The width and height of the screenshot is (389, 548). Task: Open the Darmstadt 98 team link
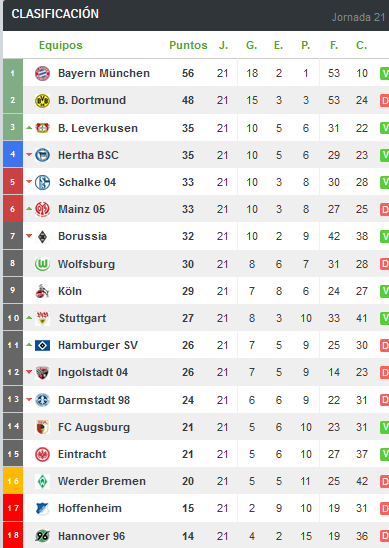click(x=94, y=400)
